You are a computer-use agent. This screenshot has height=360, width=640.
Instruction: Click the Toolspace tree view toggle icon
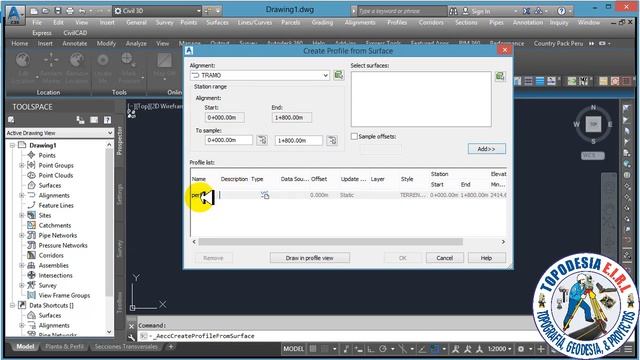coord(80,120)
